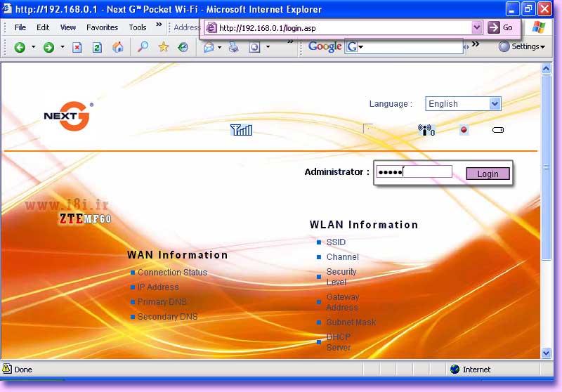Expand hidden Google toolbar buttons chevron
Viewport: 562px width, 392px height.
476,44
